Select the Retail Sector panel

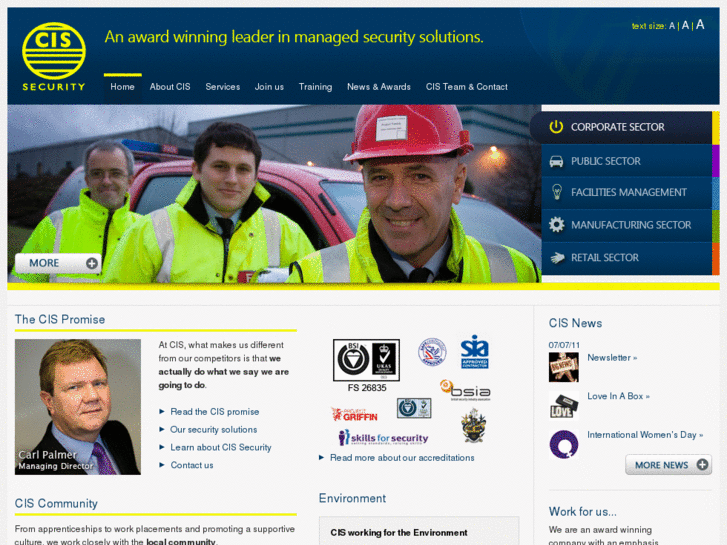[631, 258]
